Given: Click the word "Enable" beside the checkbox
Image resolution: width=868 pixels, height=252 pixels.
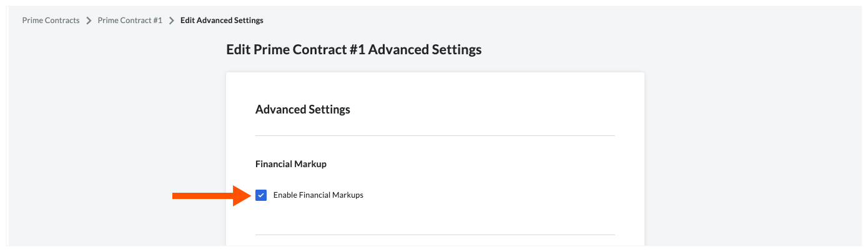Looking at the screenshot, I should click(285, 195).
